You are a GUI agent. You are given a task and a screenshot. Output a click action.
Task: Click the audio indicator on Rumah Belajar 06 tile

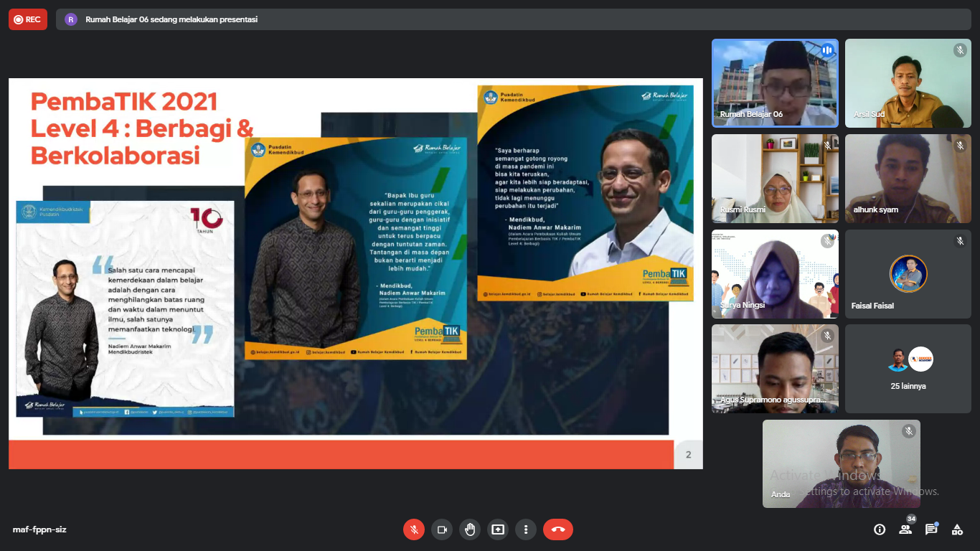pyautogui.click(x=827, y=50)
